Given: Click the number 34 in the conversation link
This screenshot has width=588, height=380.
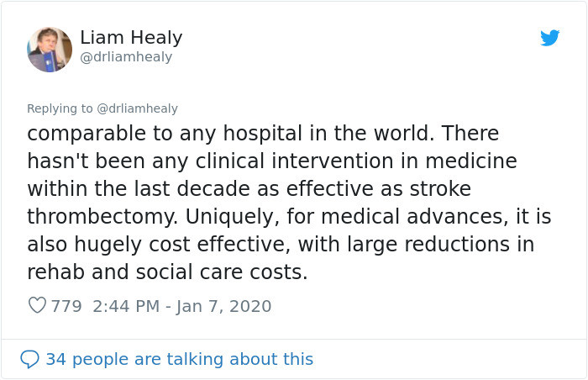Looking at the screenshot, I should (x=55, y=359).
